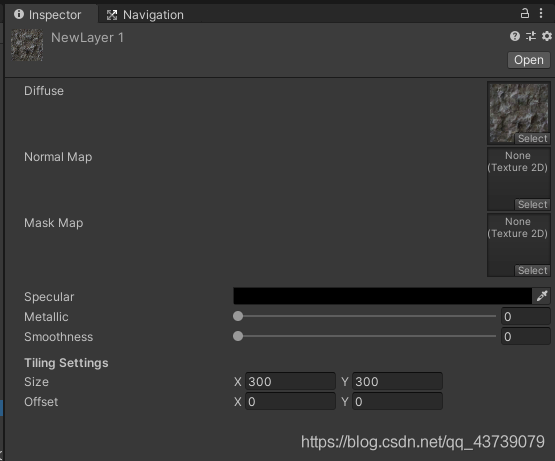Click the Offset X input field
The image size is (555, 461).
tap(290, 401)
